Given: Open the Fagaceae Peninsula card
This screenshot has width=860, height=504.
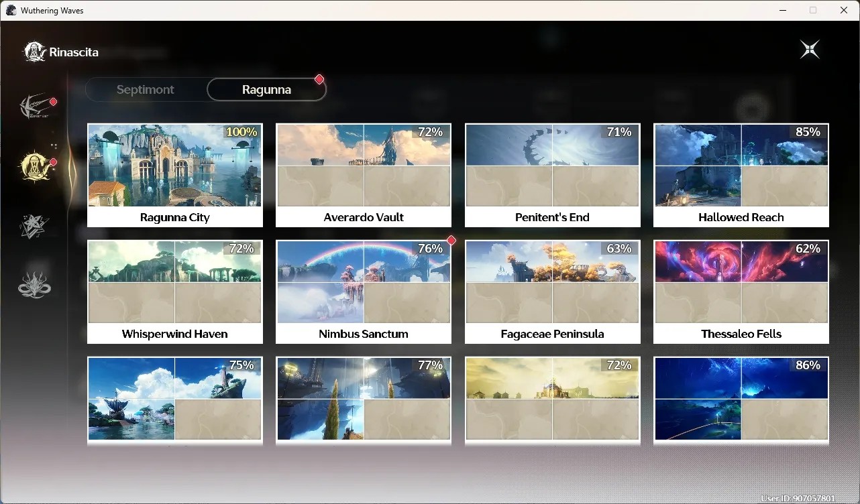Looking at the screenshot, I should pos(553,292).
